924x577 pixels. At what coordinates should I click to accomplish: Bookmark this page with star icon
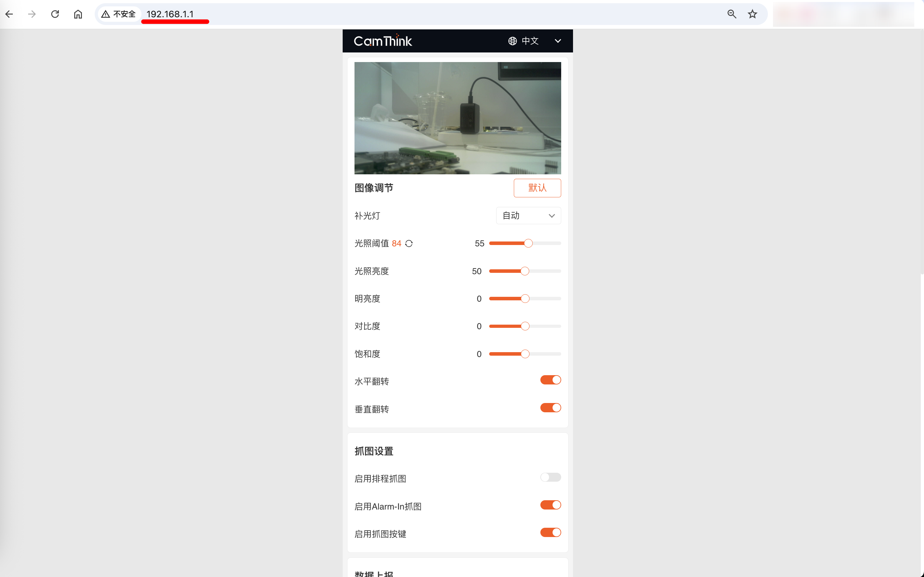click(x=752, y=14)
